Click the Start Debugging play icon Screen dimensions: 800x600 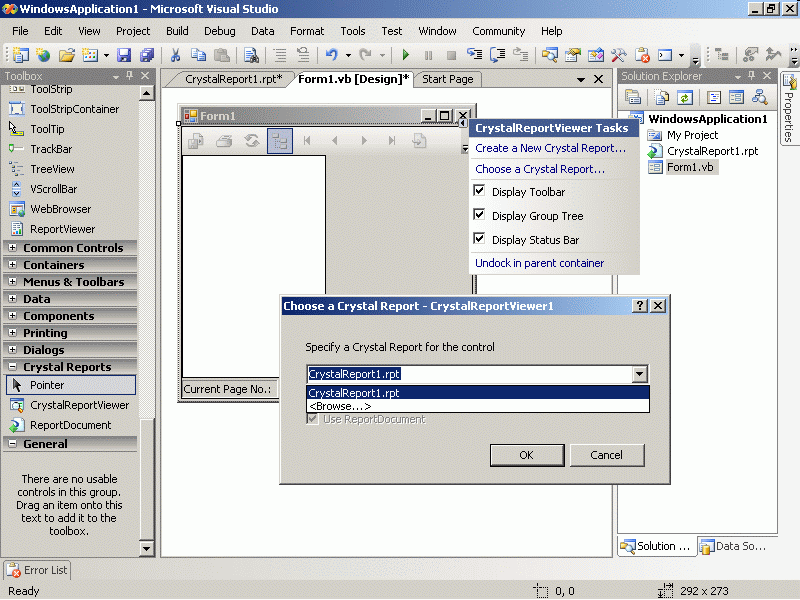(405, 55)
